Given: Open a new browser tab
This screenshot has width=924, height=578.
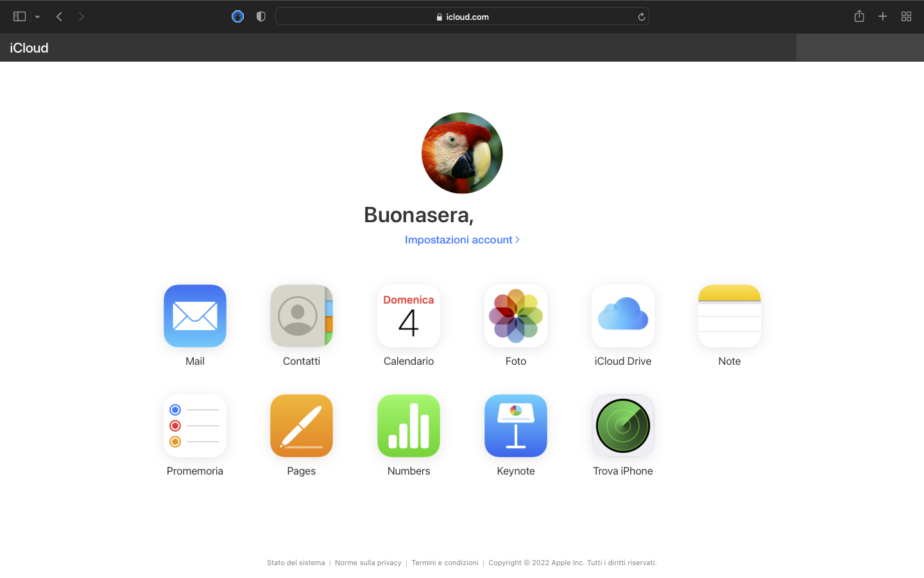Looking at the screenshot, I should coord(882,16).
